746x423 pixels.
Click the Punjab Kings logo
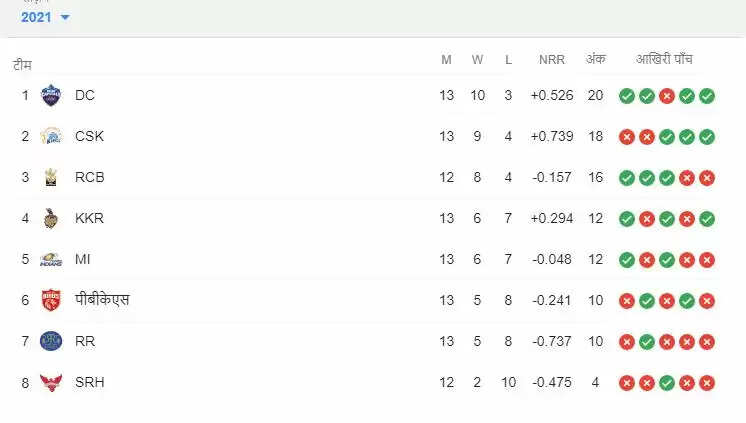point(51,300)
